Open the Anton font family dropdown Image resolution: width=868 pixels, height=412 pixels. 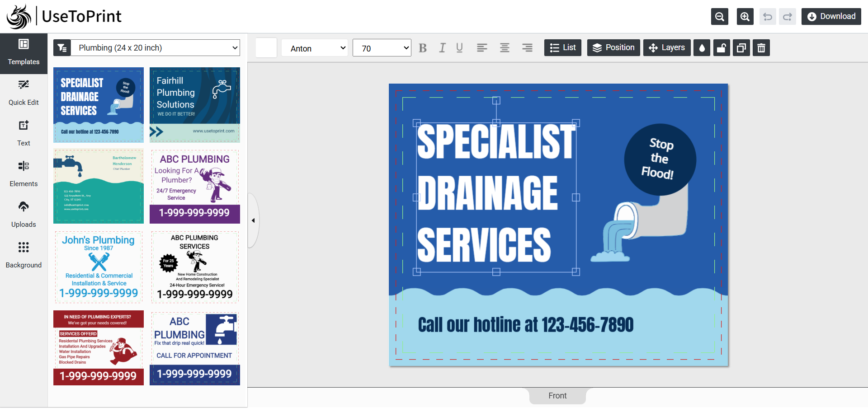pos(315,48)
